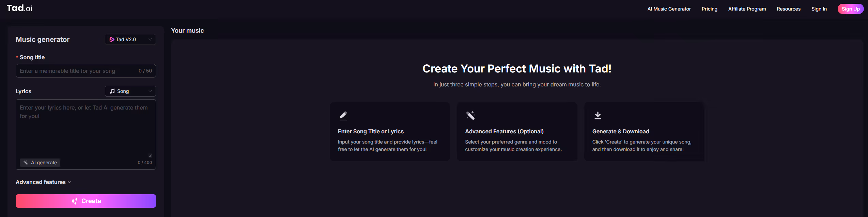Image resolution: width=868 pixels, height=217 pixels.
Task: Click the sparkle icon on Create button
Action: [74, 201]
